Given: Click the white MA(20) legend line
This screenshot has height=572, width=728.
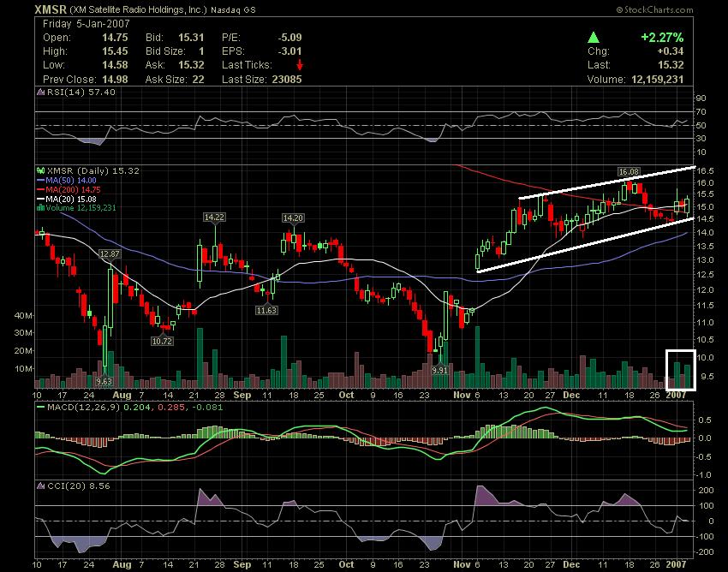Looking at the screenshot, I should pos(41,200).
